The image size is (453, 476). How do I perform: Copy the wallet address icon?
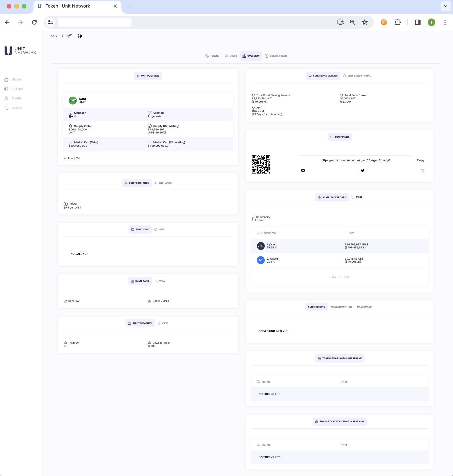(70, 36)
